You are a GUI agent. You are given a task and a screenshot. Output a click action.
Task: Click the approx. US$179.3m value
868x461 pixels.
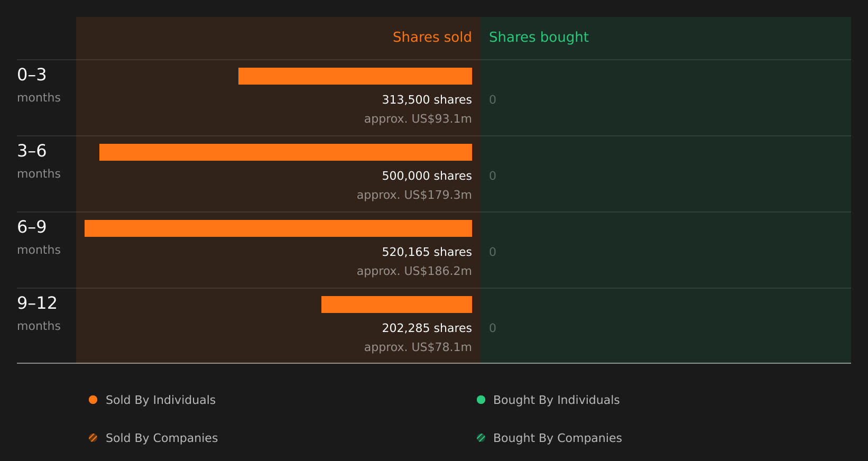click(414, 195)
